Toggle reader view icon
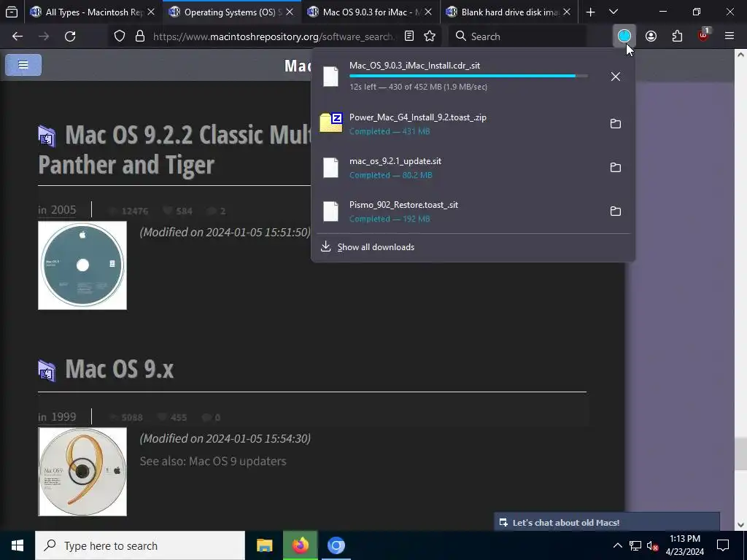 pyautogui.click(x=409, y=36)
